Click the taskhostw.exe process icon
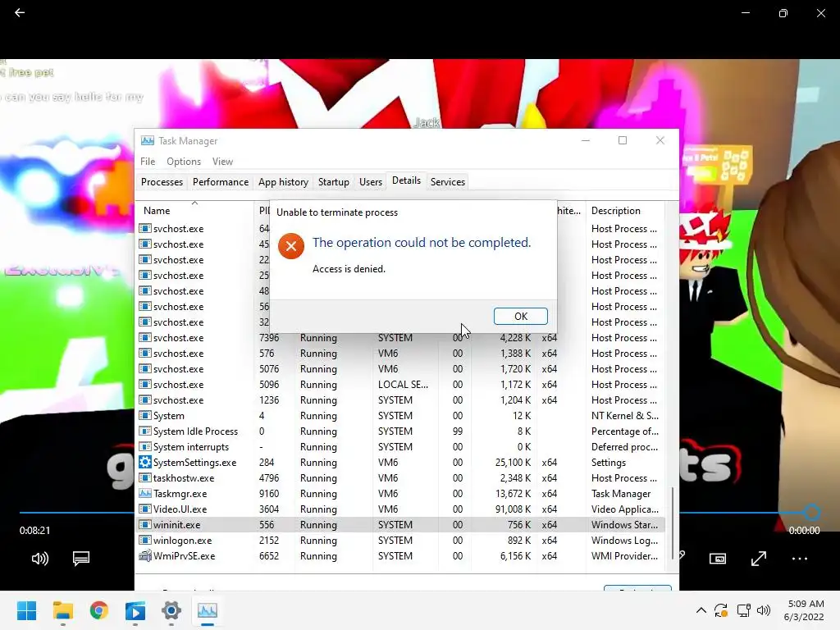This screenshot has width=840, height=630. [144, 478]
